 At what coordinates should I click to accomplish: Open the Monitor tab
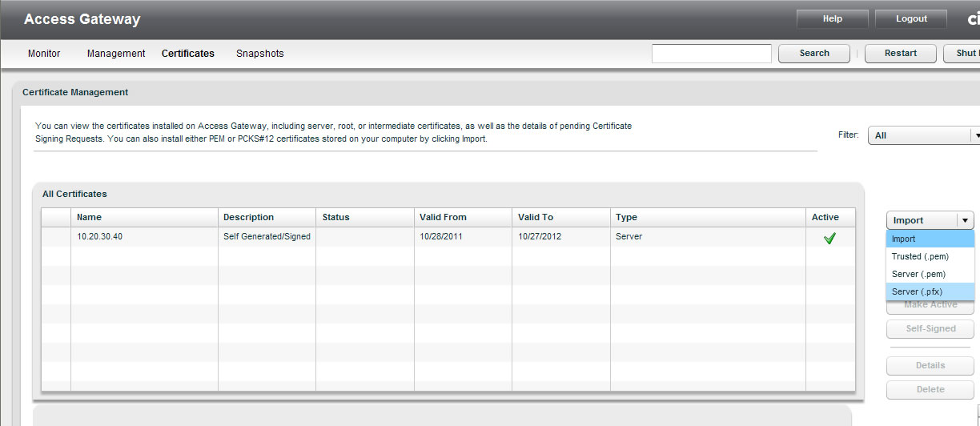(x=44, y=54)
